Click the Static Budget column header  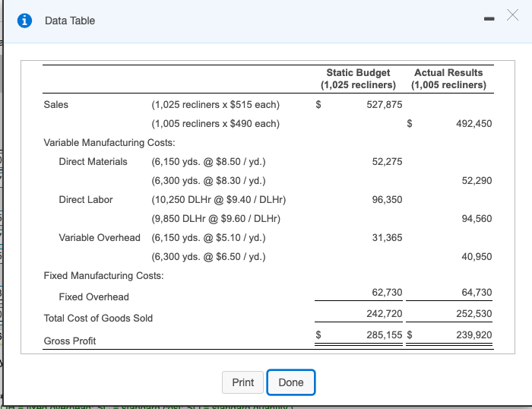click(358, 79)
